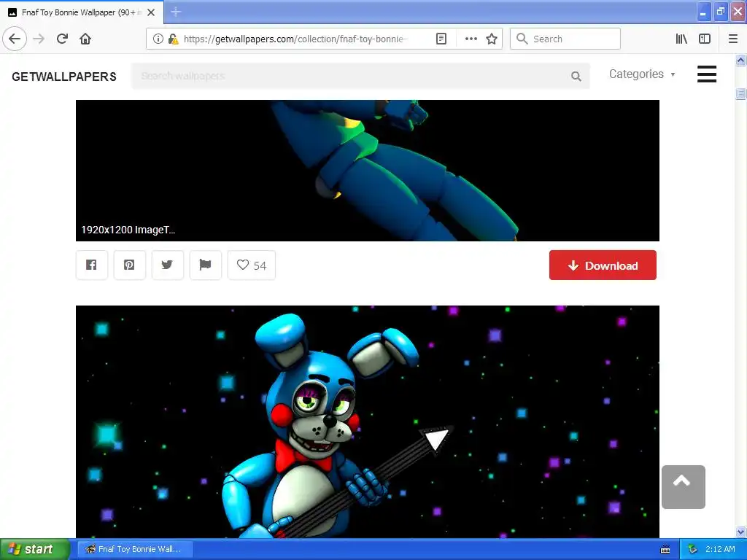The image size is (747, 560).
Task: Click the back-to-top arrow button
Action: tap(683, 486)
